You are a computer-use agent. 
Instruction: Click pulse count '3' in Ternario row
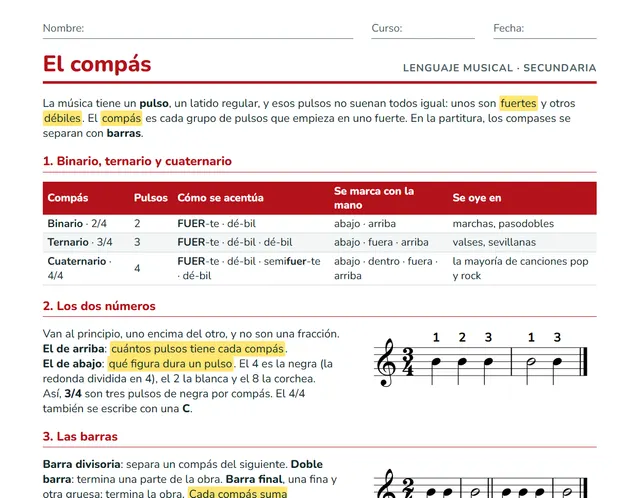pyautogui.click(x=137, y=242)
